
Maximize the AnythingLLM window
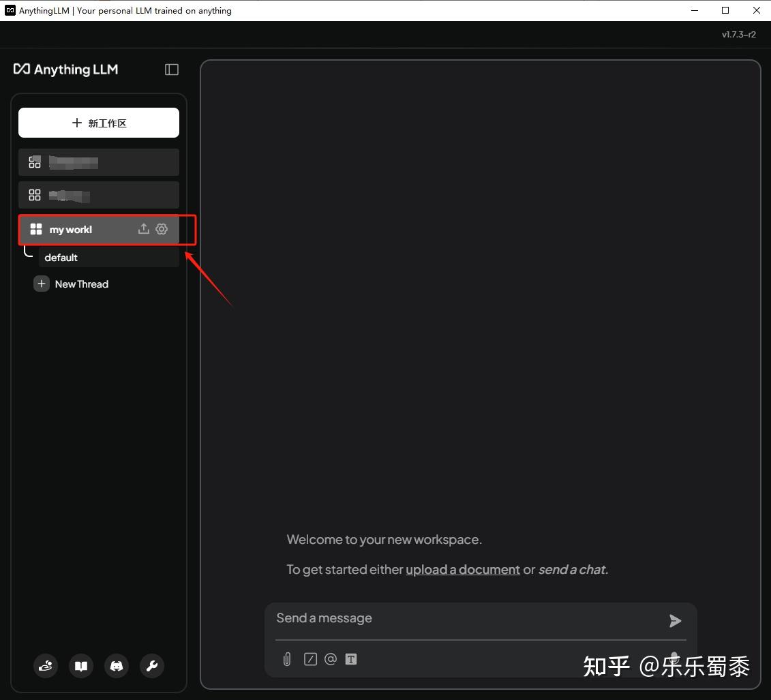[725, 10]
